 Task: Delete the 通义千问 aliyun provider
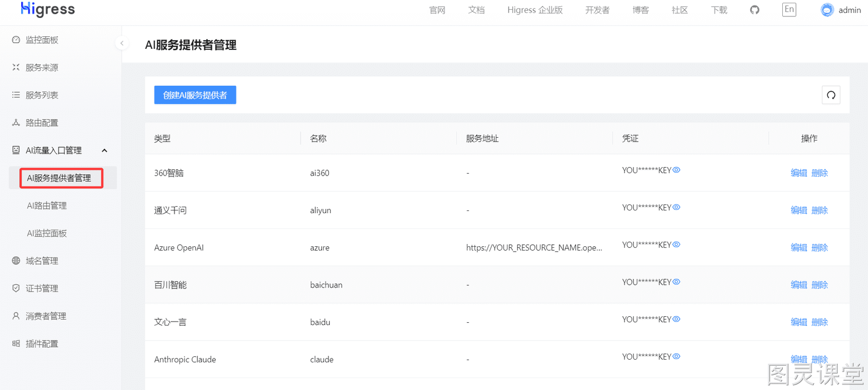(820, 210)
